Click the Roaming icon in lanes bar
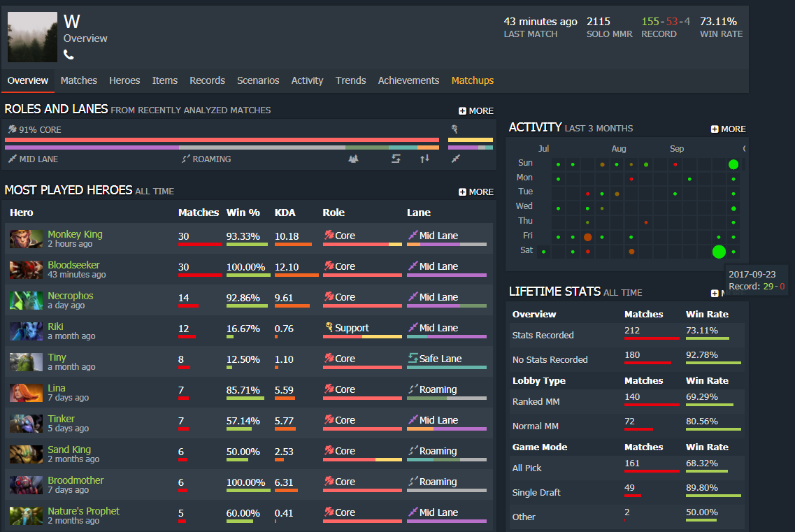795x532 pixels. (186, 159)
